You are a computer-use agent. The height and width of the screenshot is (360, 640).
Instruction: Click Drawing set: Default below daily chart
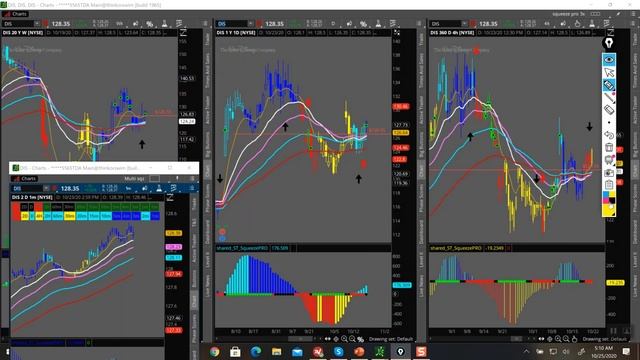click(x=391, y=339)
